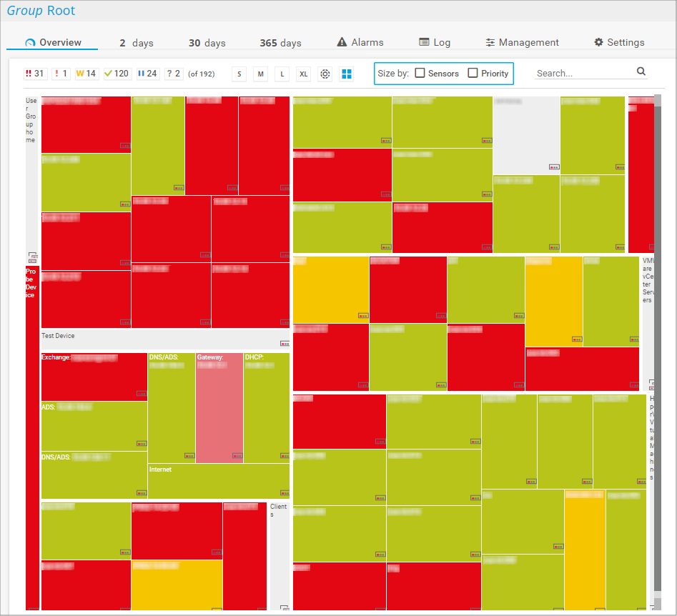Enable Size by Sensors checkbox
The width and height of the screenshot is (677, 616).
click(420, 73)
